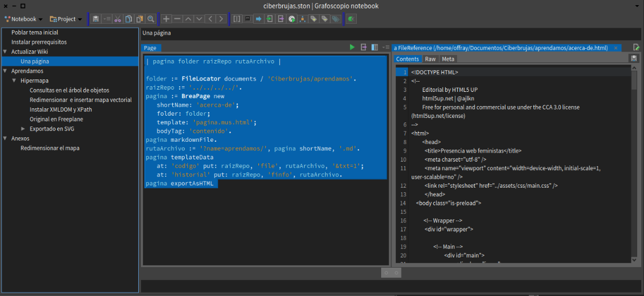Click the magnifier search icon in toolbar

[x=151, y=19]
